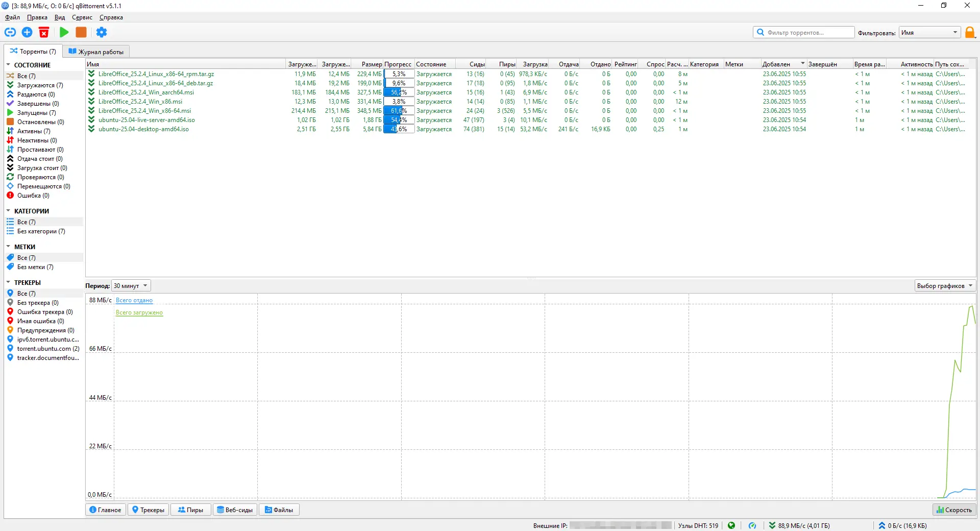The image size is (980, 531).
Task: Open the Главное details tab
Action: (x=105, y=510)
